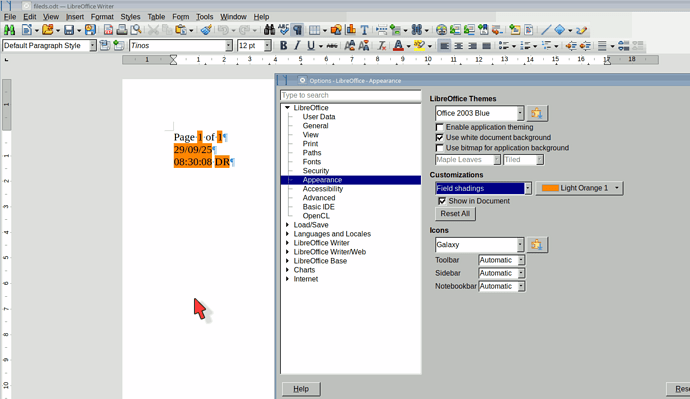Click add-more-themes button beside Office 2003 Blue
Screen dimensions: 690x399
536,113
